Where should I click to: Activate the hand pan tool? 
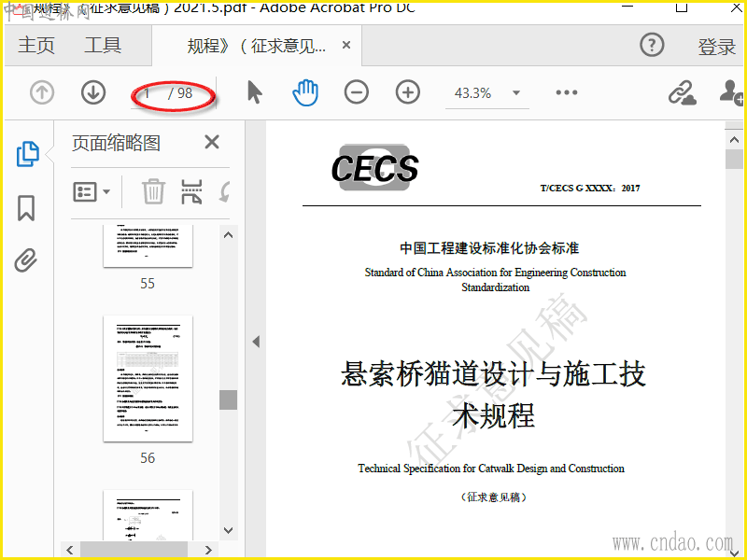click(x=305, y=92)
